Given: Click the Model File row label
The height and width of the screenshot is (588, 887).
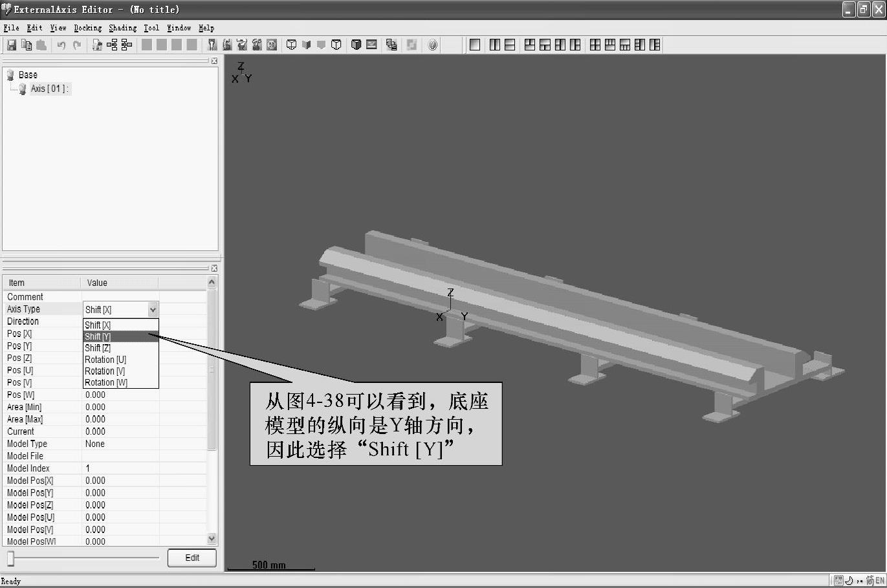Looking at the screenshot, I should [x=25, y=456].
